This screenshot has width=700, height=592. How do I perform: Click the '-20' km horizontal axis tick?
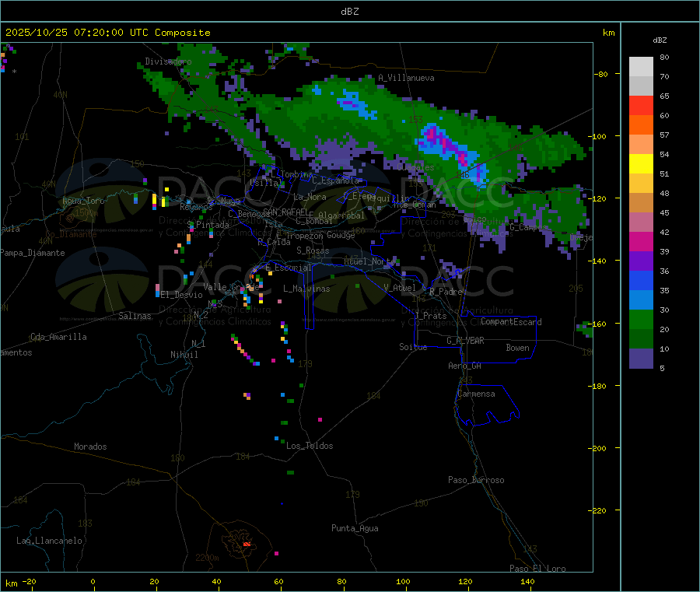coord(29,581)
